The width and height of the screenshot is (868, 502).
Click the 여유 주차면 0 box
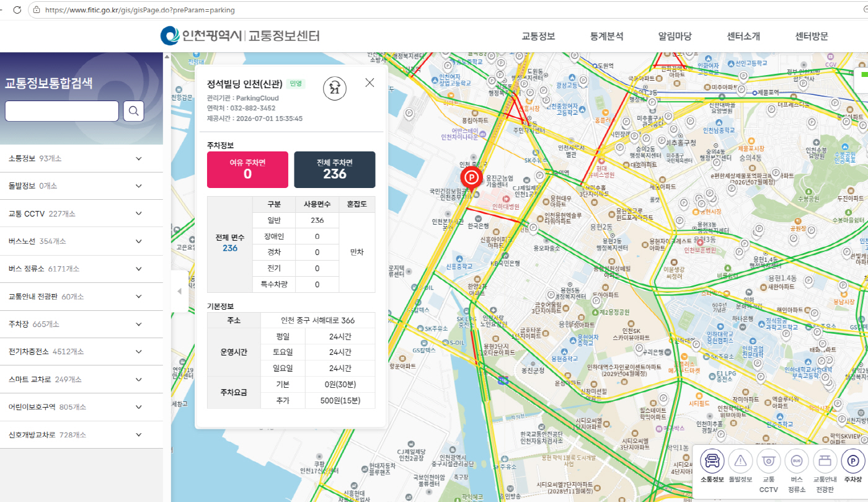[247, 169]
